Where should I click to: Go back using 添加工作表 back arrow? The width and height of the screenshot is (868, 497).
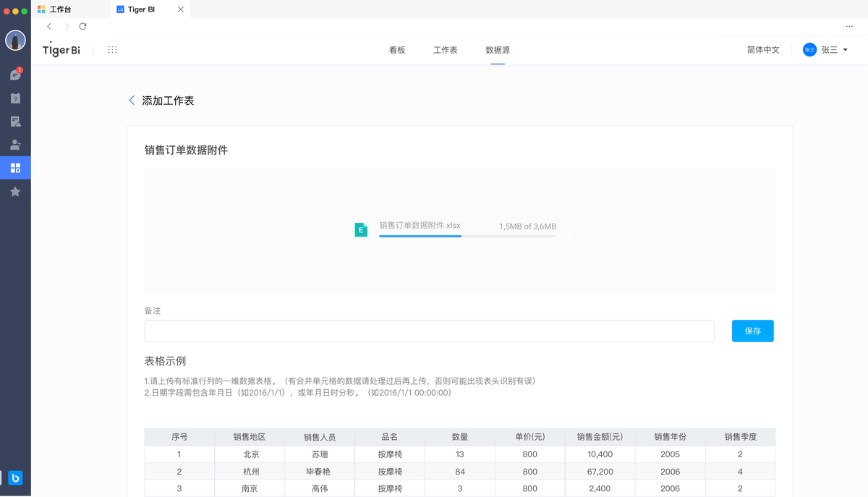pos(131,100)
